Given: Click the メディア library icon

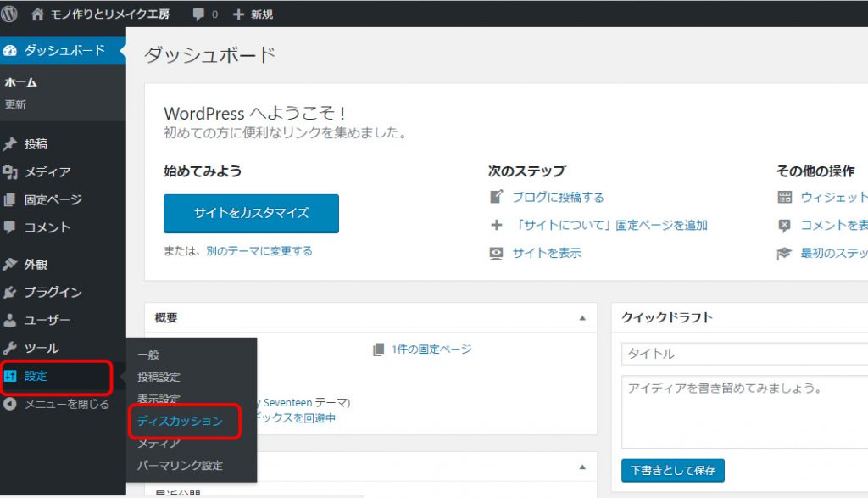Looking at the screenshot, I should 12,171.
